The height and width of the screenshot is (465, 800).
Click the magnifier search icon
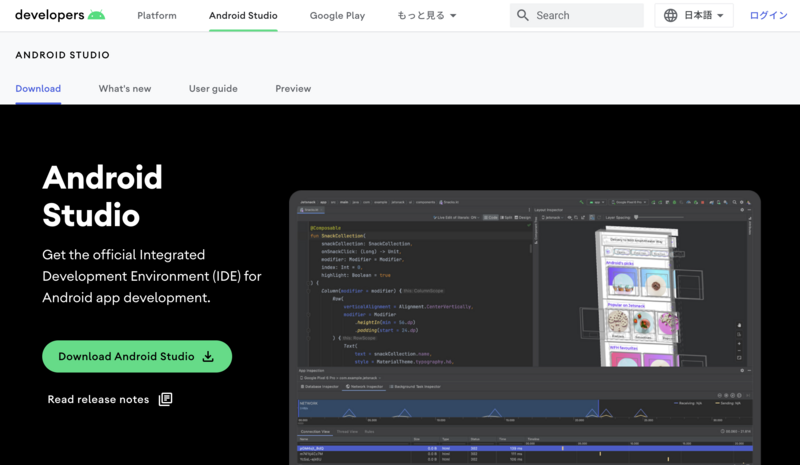pyautogui.click(x=522, y=15)
